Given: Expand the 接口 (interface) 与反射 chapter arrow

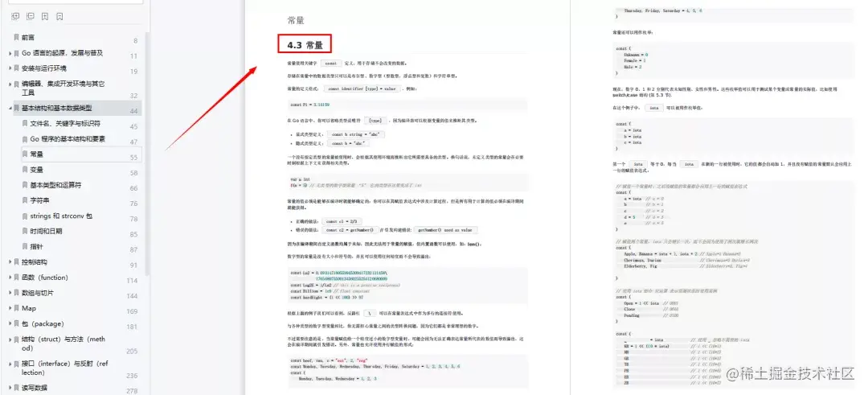Looking at the screenshot, I should (x=10, y=364).
